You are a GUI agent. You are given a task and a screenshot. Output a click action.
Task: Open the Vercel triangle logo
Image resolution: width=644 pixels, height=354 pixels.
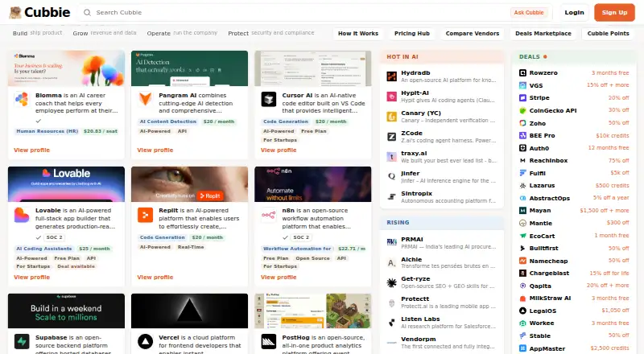click(145, 342)
